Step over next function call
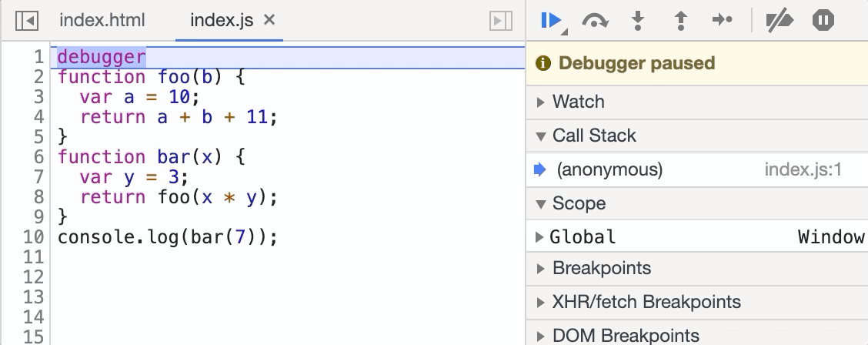 [595, 21]
